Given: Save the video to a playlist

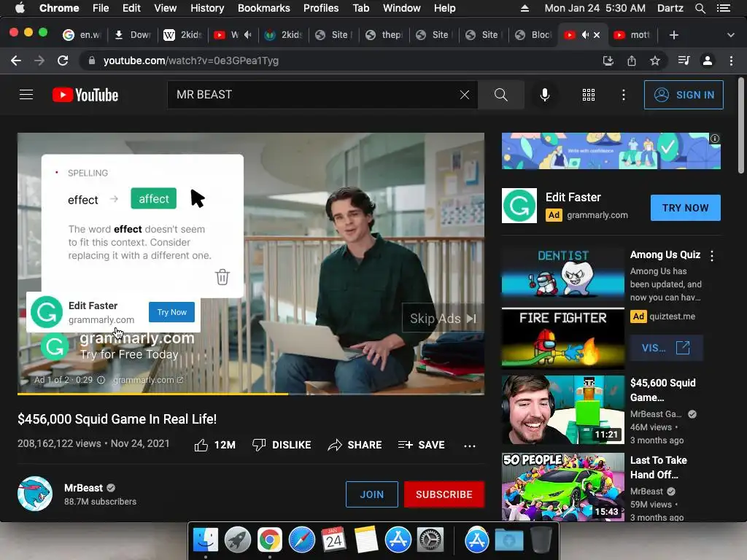Looking at the screenshot, I should pyautogui.click(x=421, y=445).
